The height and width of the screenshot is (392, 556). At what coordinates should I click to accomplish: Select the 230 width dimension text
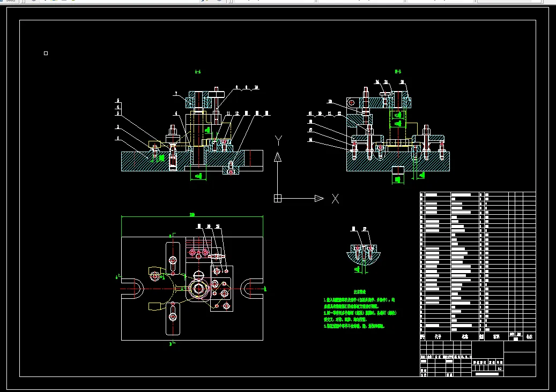192,215
